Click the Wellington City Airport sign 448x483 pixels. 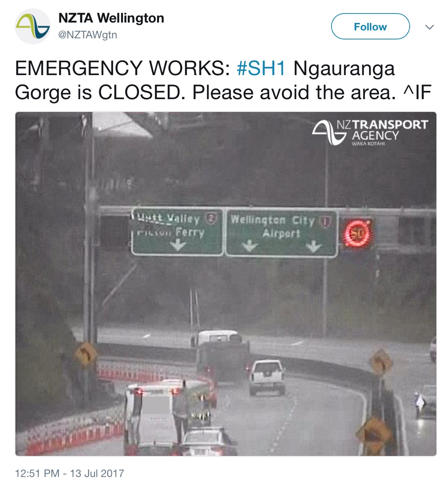click(281, 232)
